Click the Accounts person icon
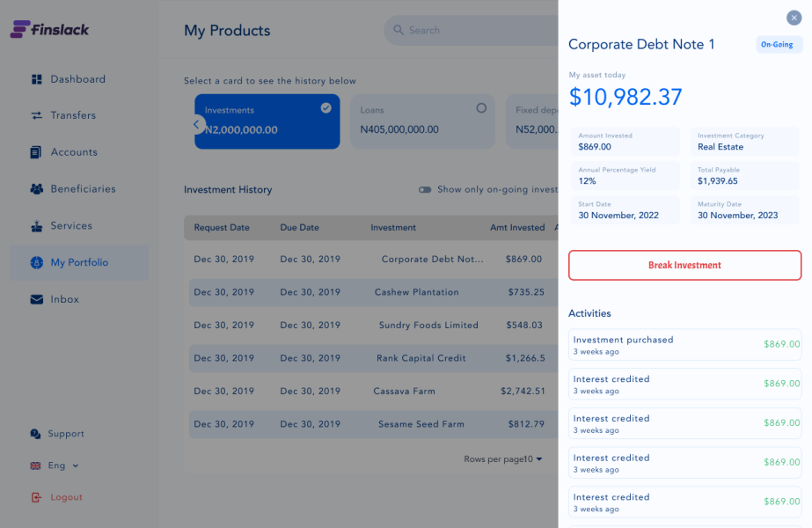 tap(36, 151)
